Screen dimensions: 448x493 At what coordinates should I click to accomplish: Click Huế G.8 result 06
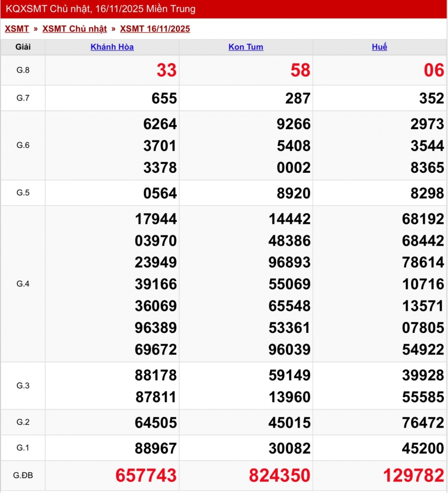coord(434,70)
